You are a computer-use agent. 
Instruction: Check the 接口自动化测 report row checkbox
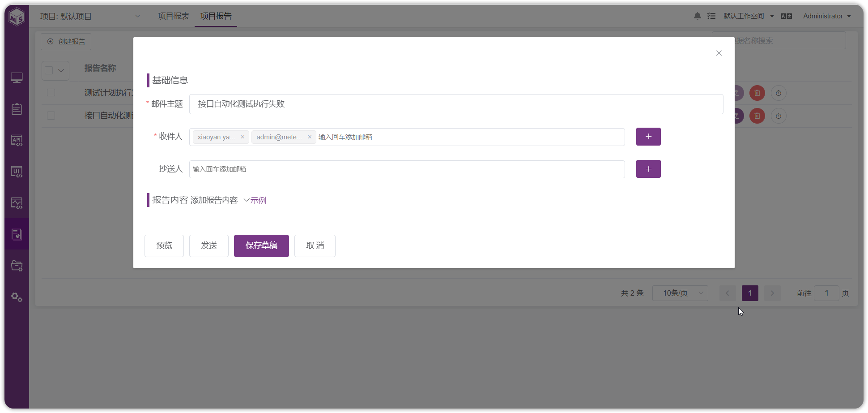pyautogui.click(x=51, y=116)
